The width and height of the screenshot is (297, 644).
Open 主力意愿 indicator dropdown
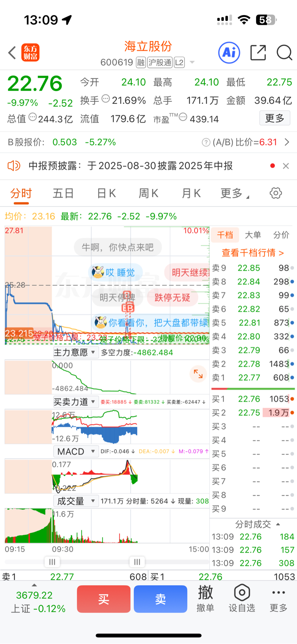coord(75,352)
